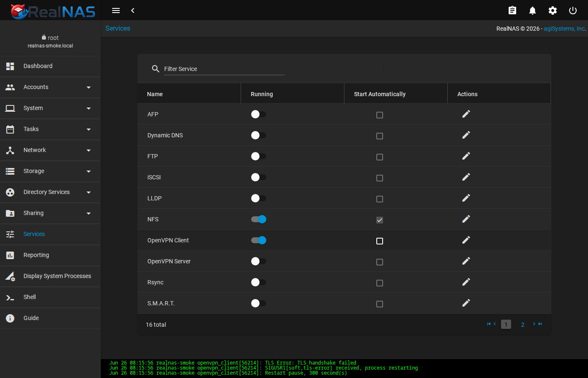The width and height of the screenshot is (588, 378).
Task: Select page 1 button
Action: tap(506, 325)
